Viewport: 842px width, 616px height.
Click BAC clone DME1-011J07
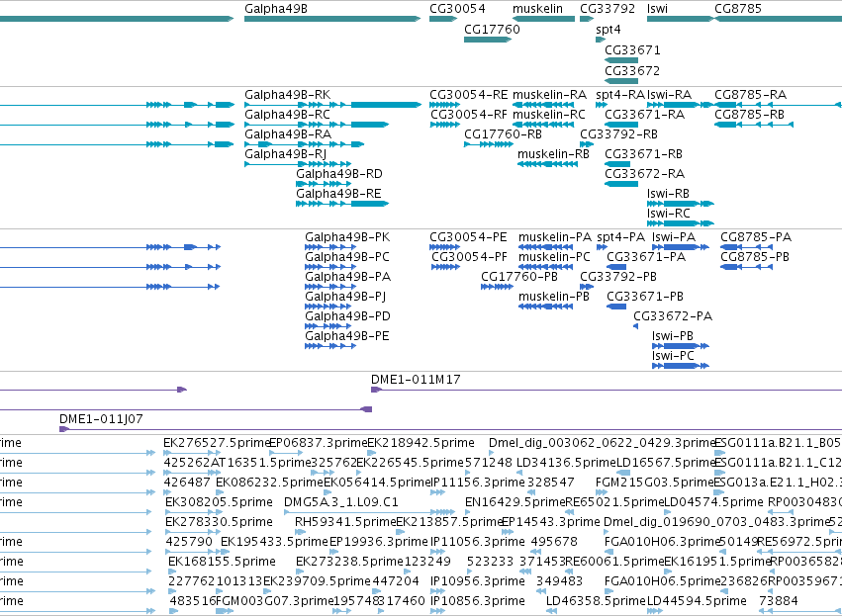(x=450, y=429)
